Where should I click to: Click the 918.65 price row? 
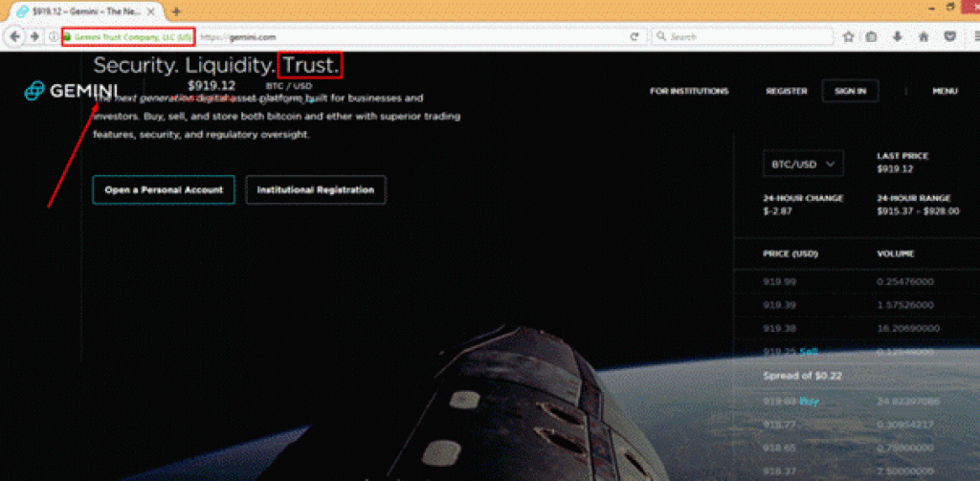click(857, 448)
